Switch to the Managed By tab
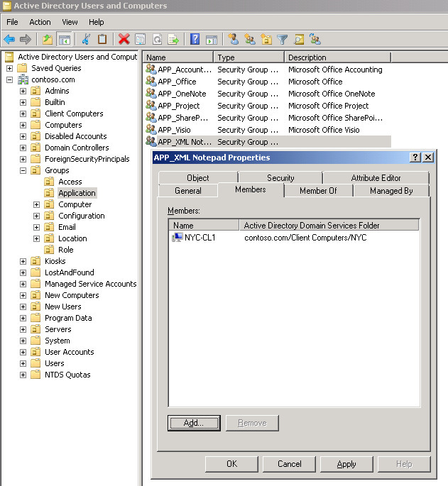448x486 pixels. point(391,191)
